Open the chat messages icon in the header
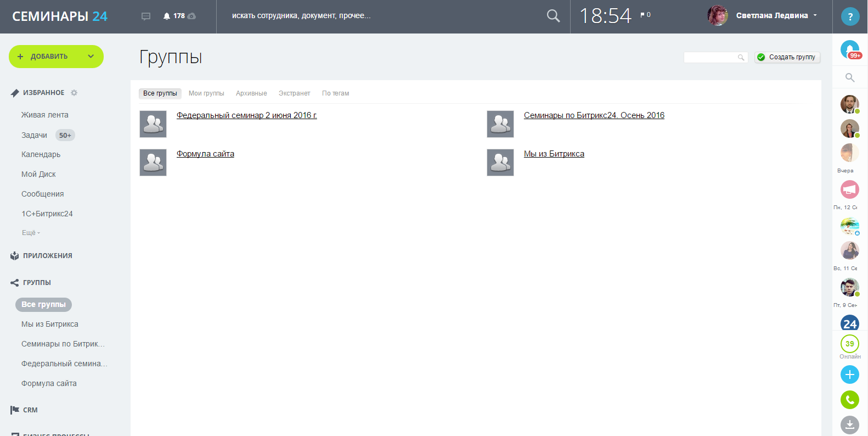 (x=146, y=16)
